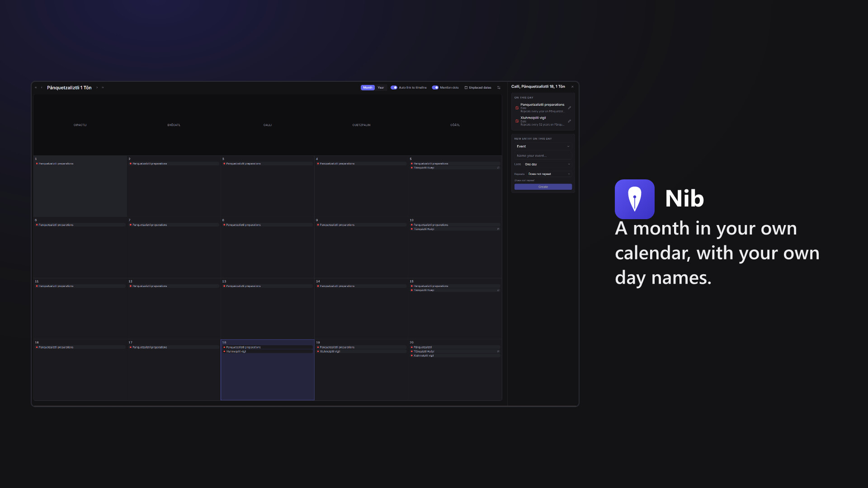Click the Unplaced dates label
868x488 pixels.
click(x=480, y=88)
